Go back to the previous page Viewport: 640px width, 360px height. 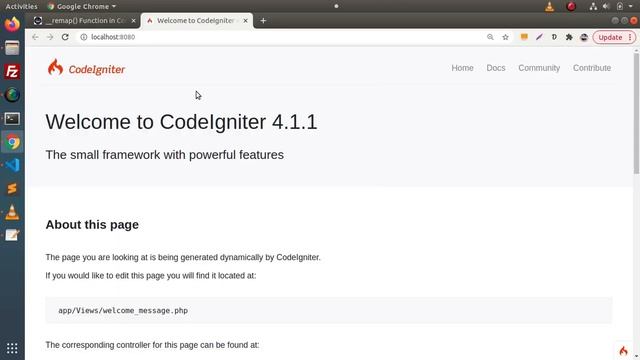pyautogui.click(x=35, y=37)
